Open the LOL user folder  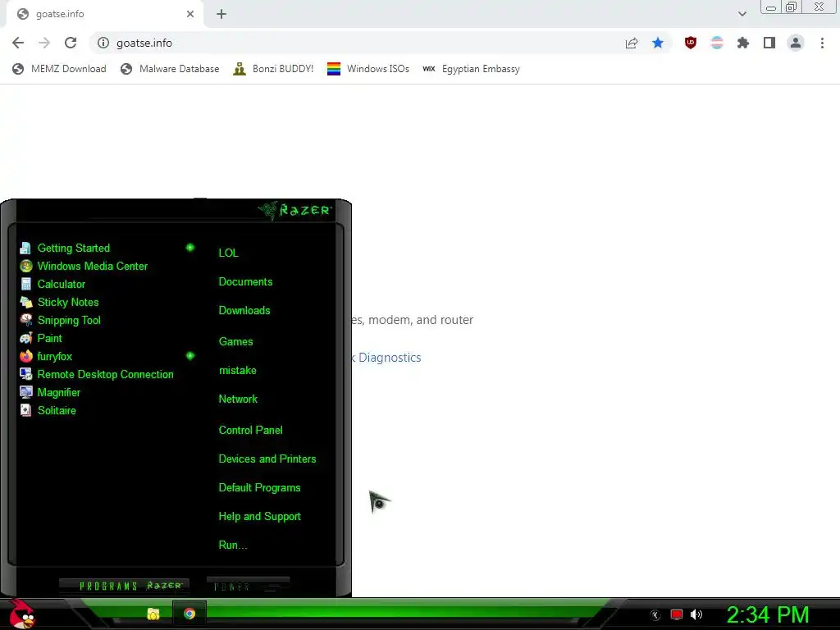click(228, 253)
